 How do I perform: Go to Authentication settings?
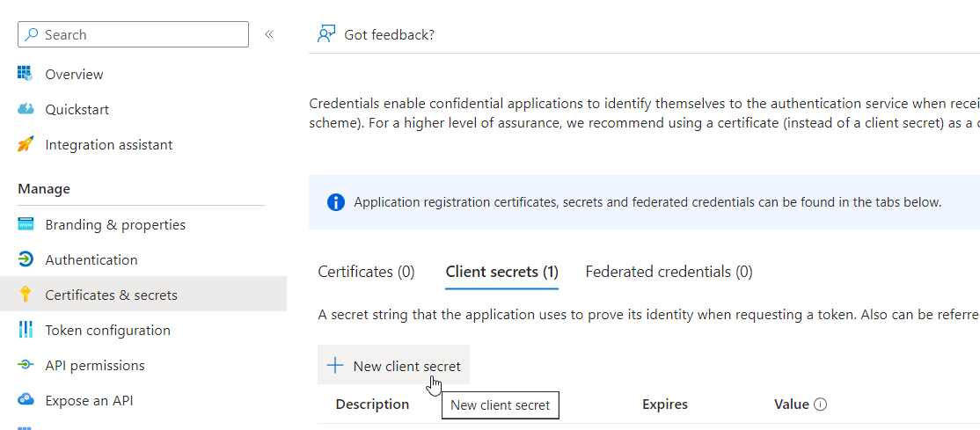click(91, 259)
